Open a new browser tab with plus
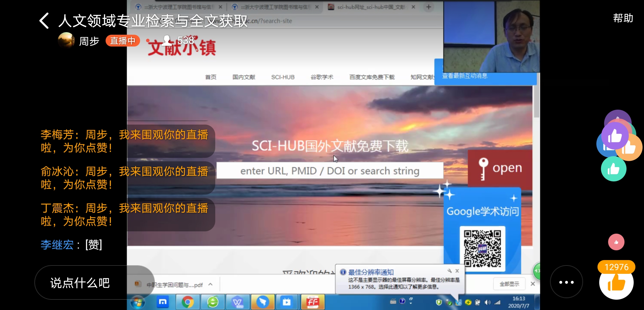This screenshot has width=644, height=310. coord(428,7)
